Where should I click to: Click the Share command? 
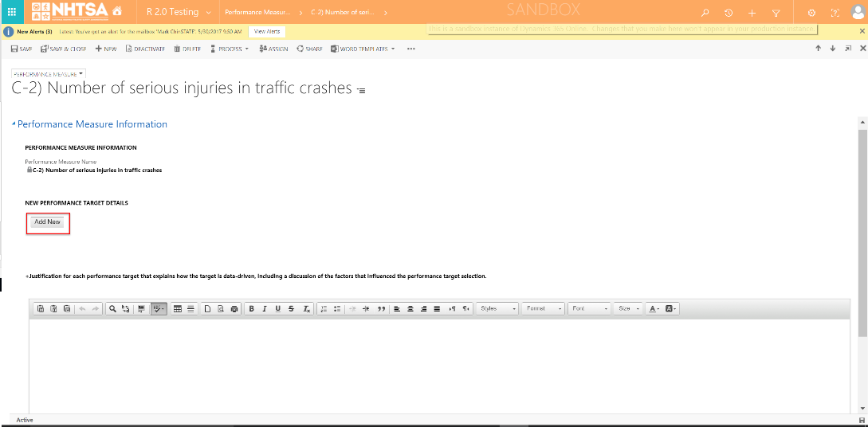309,49
